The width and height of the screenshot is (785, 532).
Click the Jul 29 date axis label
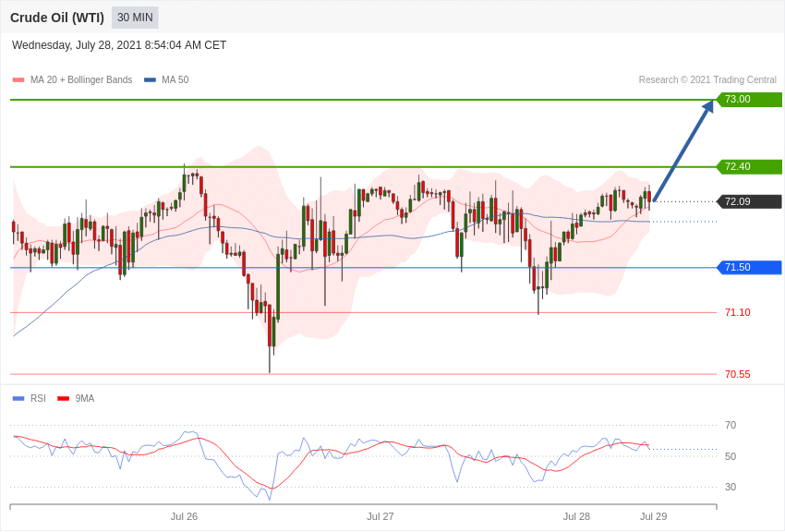pyautogui.click(x=653, y=516)
